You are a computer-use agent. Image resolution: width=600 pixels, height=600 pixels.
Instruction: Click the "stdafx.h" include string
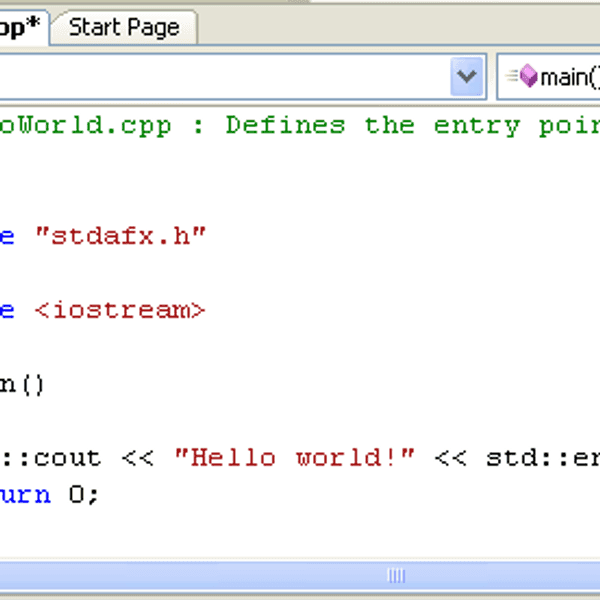click(x=121, y=236)
